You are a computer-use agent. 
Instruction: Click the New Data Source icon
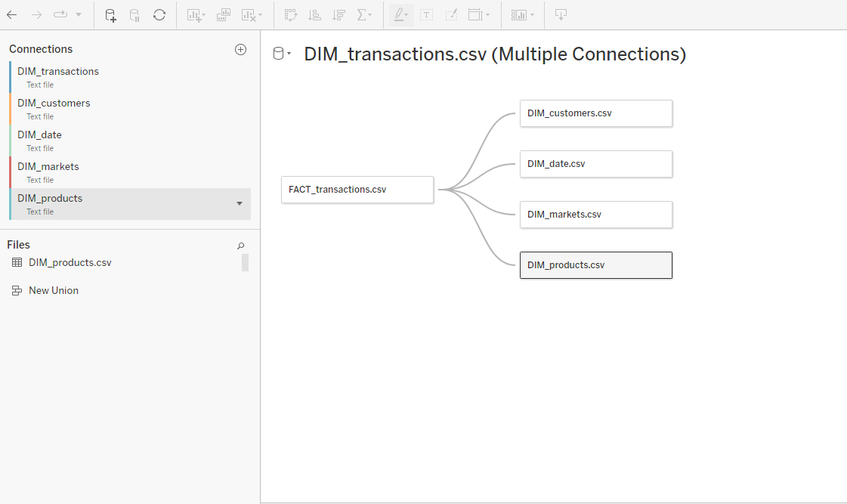pyautogui.click(x=110, y=14)
